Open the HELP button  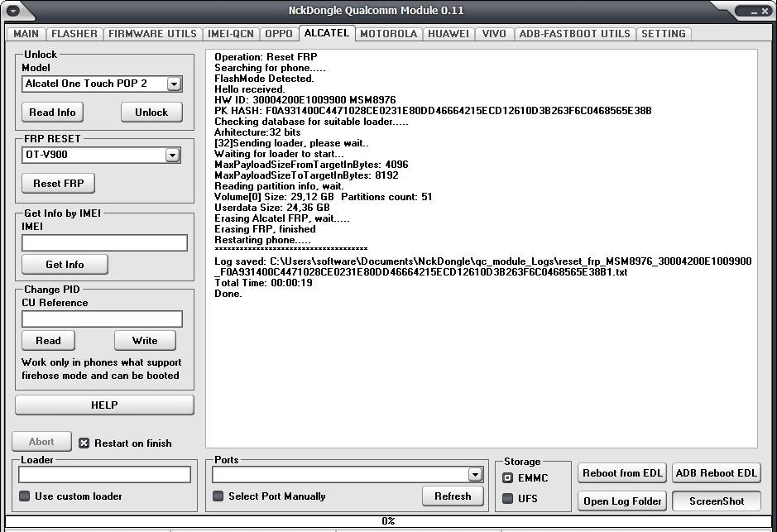(x=104, y=405)
